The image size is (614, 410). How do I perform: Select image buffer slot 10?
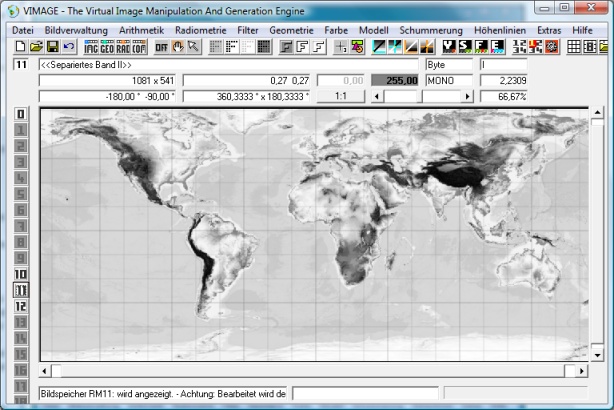pos(20,274)
